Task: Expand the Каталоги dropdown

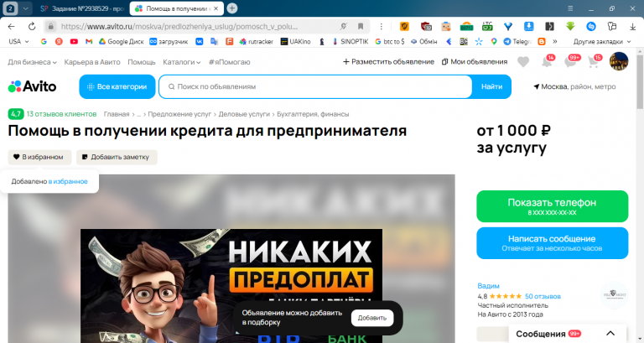Action: pos(181,62)
